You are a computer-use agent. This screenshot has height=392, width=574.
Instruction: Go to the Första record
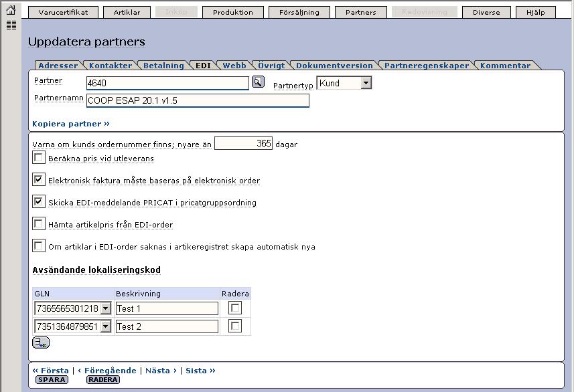point(50,371)
